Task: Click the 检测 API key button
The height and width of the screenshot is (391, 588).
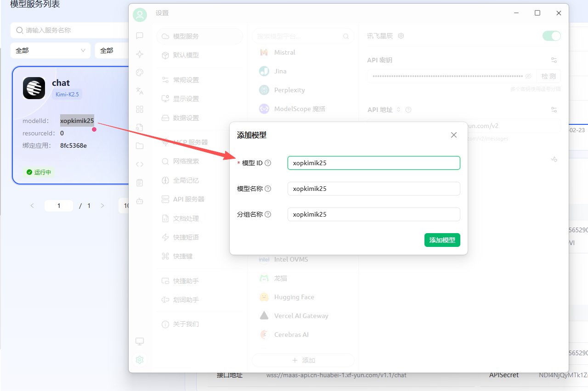Action: click(548, 76)
